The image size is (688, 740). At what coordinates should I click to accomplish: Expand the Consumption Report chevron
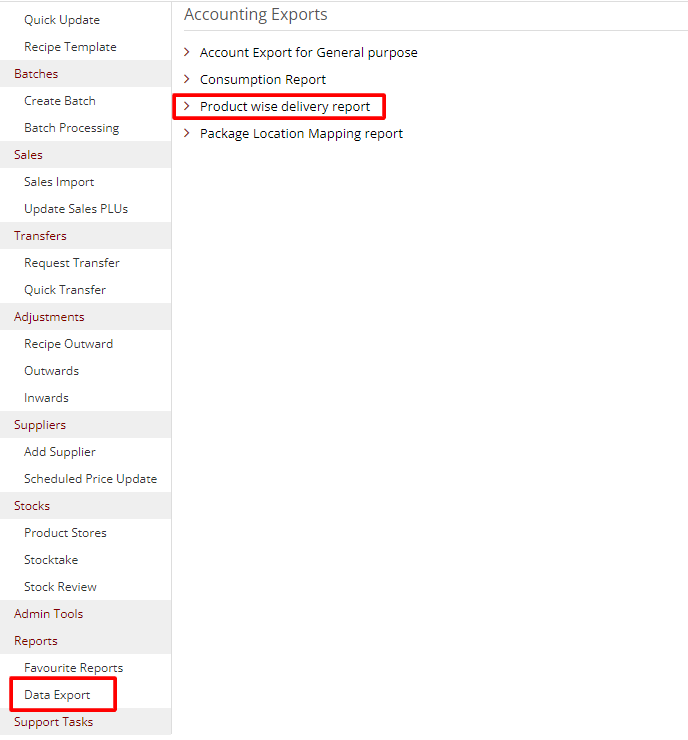[187, 79]
